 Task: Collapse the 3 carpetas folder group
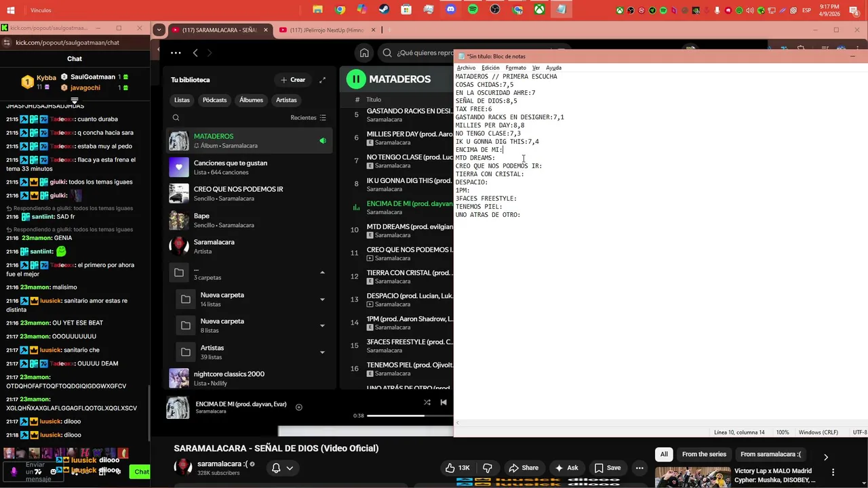(322, 272)
